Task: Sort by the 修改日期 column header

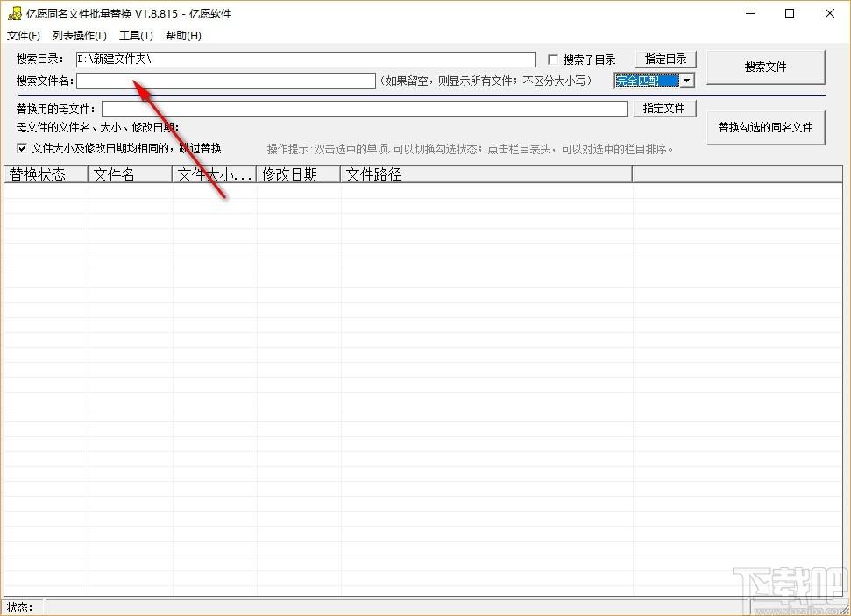Action: [299, 174]
